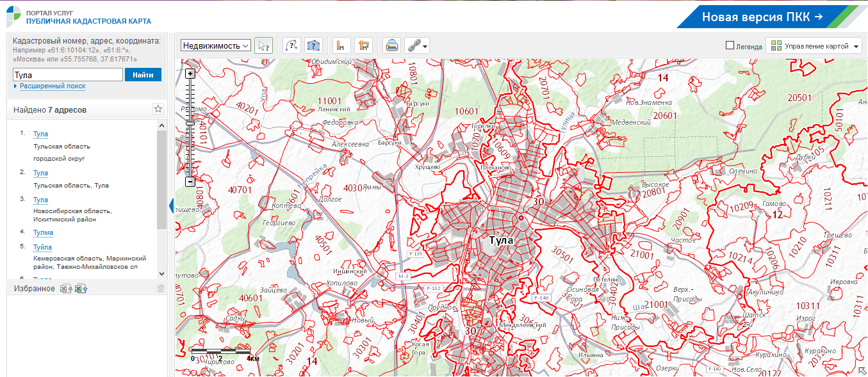The width and height of the screenshot is (868, 377).
Task: Click the map zoom level slider
Action: tap(190, 128)
